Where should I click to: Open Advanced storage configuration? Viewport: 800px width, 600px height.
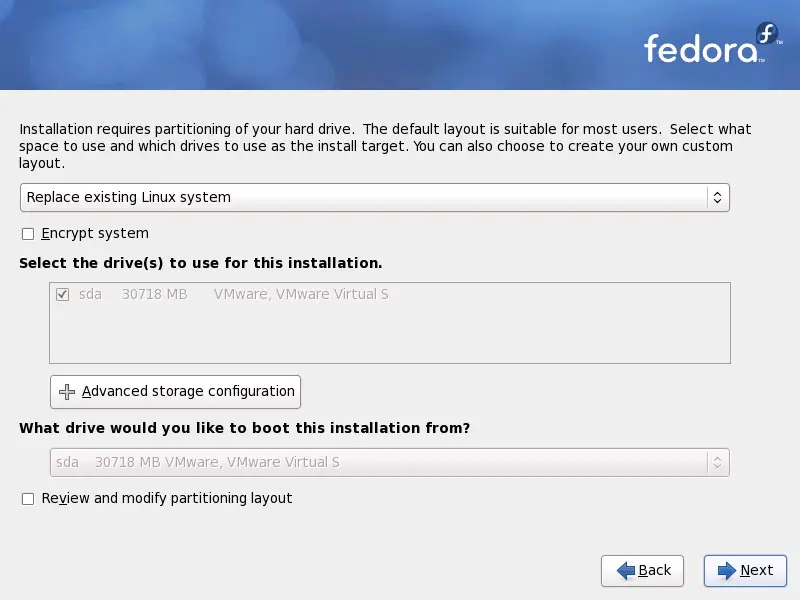pyautogui.click(x=176, y=392)
